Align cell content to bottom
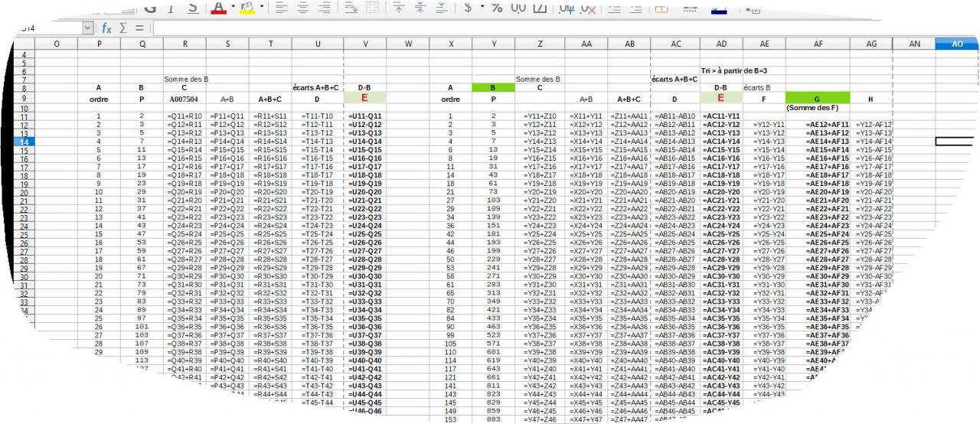Screen dimensions: 980x424 (442, 7)
